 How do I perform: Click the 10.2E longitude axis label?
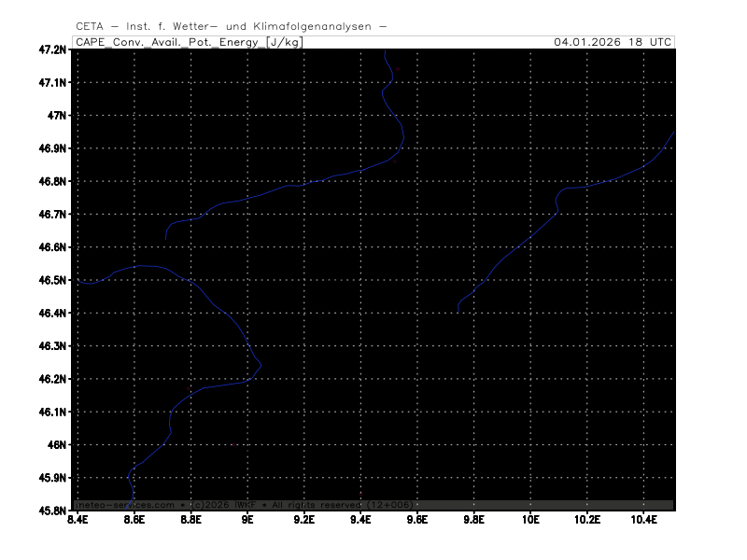click(586, 520)
